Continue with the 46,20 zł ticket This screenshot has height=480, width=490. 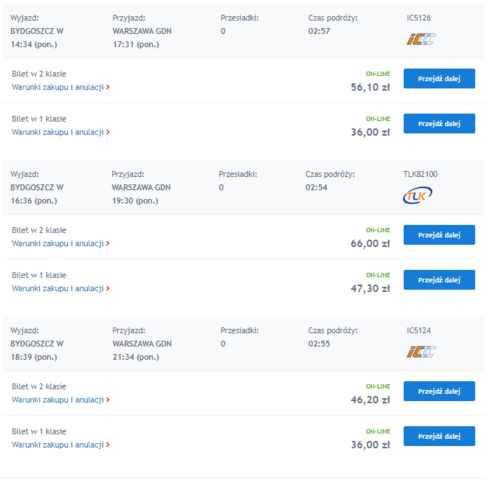pos(439,391)
